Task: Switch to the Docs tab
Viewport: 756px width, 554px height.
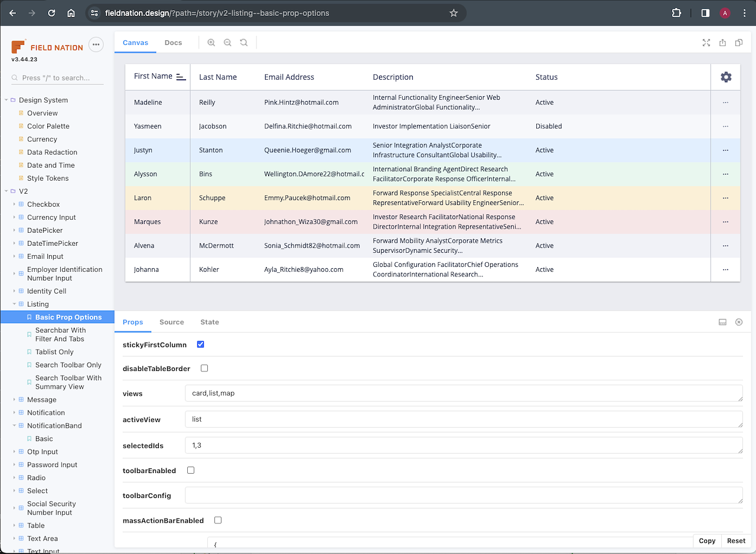Action: click(x=173, y=43)
